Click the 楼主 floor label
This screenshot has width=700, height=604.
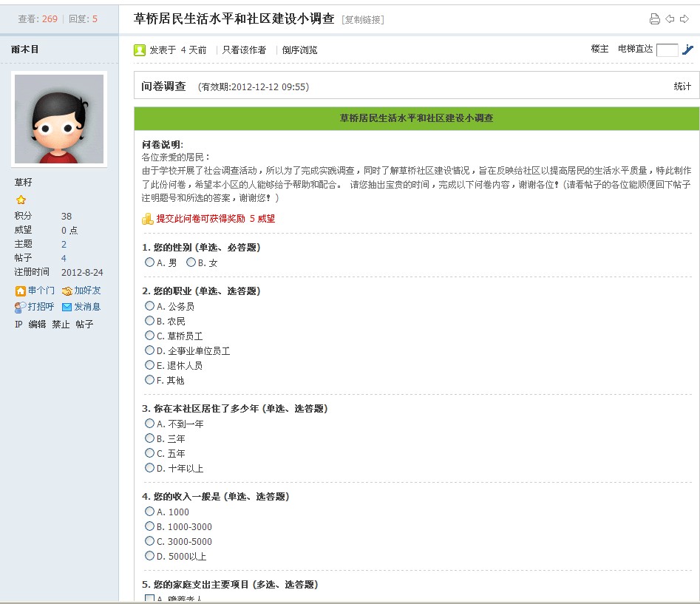599,49
